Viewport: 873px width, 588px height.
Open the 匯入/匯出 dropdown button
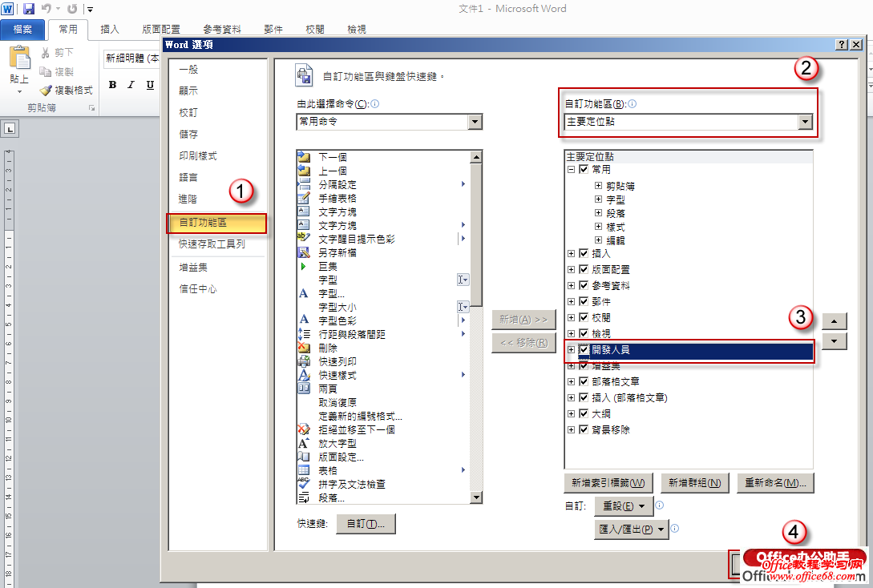tap(632, 529)
